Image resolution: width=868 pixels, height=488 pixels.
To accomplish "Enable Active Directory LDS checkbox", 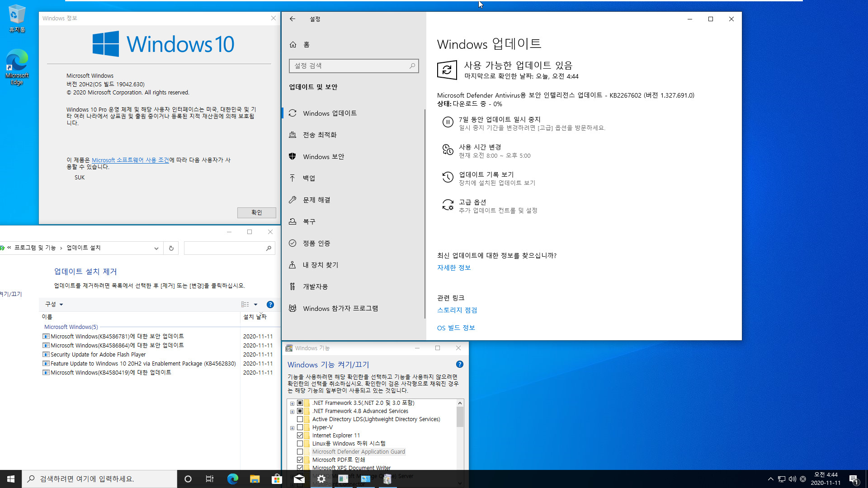I will click(300, 419).
